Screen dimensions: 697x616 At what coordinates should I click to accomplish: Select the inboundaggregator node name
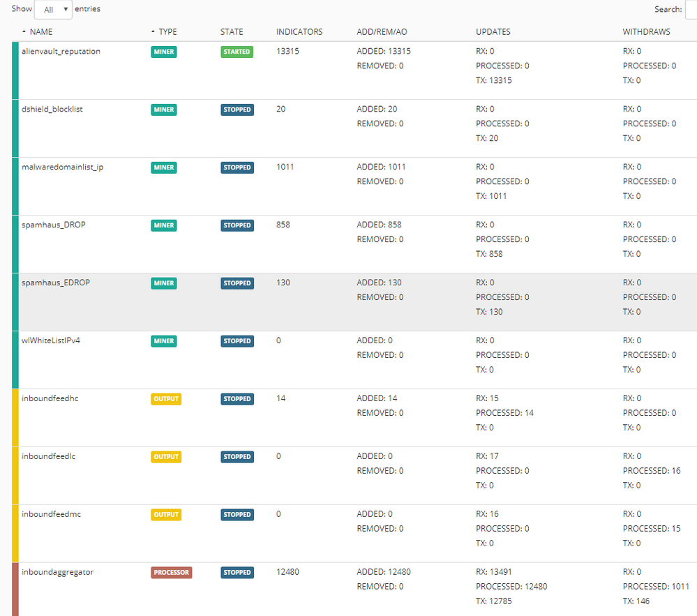pos(58,573)
